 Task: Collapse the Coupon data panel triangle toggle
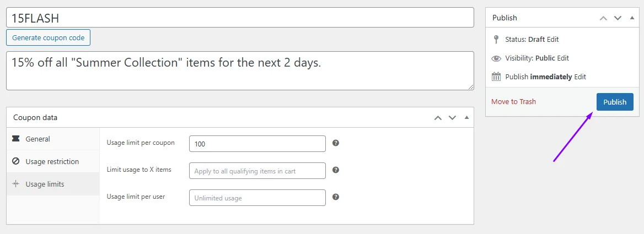point(466,118)
